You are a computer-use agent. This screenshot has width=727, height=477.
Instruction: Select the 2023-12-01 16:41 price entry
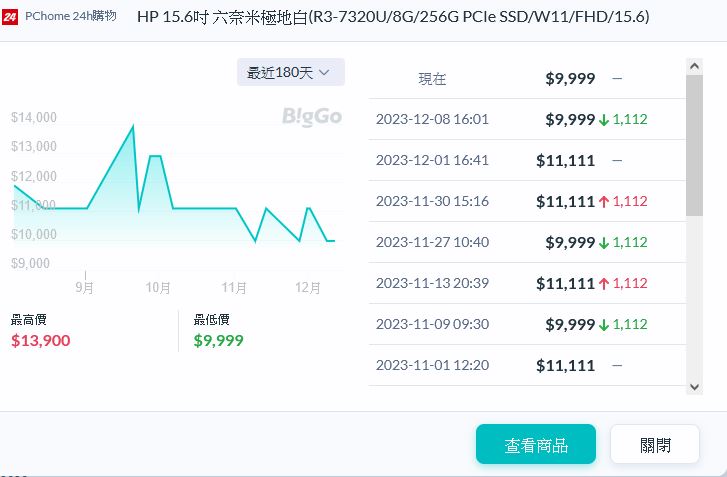pyautogui.click(x=527, y=161)
